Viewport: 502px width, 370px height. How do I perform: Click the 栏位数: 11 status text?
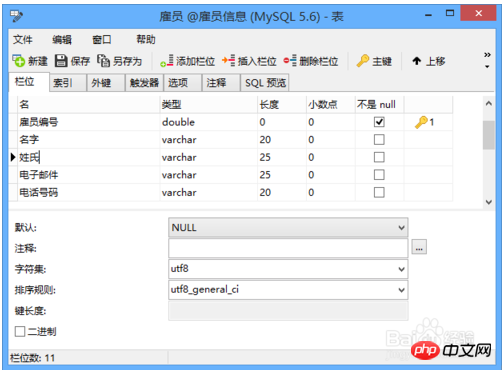32,358
